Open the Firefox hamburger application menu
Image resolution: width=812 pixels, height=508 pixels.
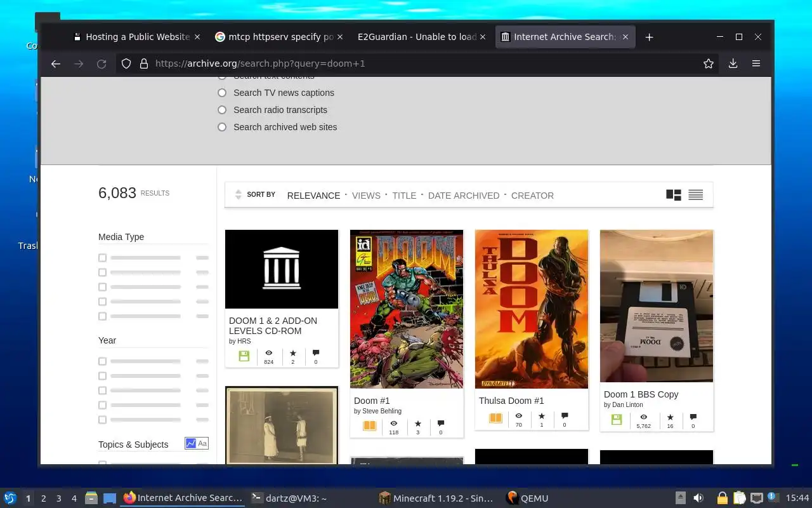coord(756,63)
